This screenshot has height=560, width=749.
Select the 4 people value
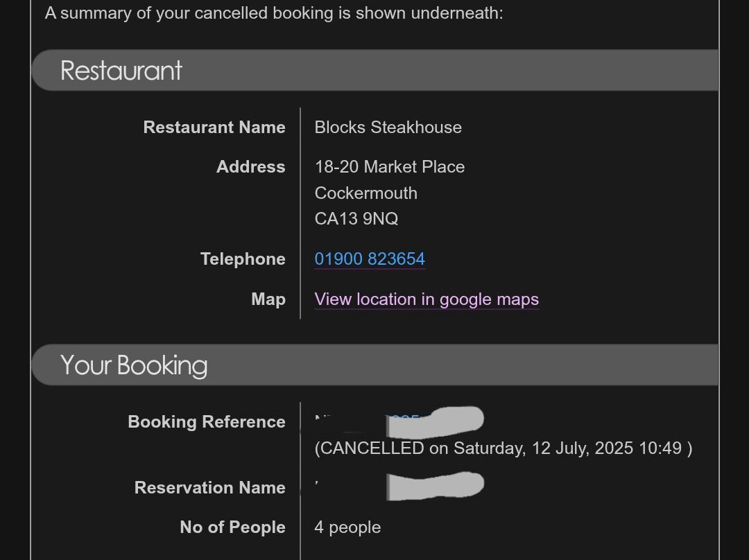coord(347,527)
